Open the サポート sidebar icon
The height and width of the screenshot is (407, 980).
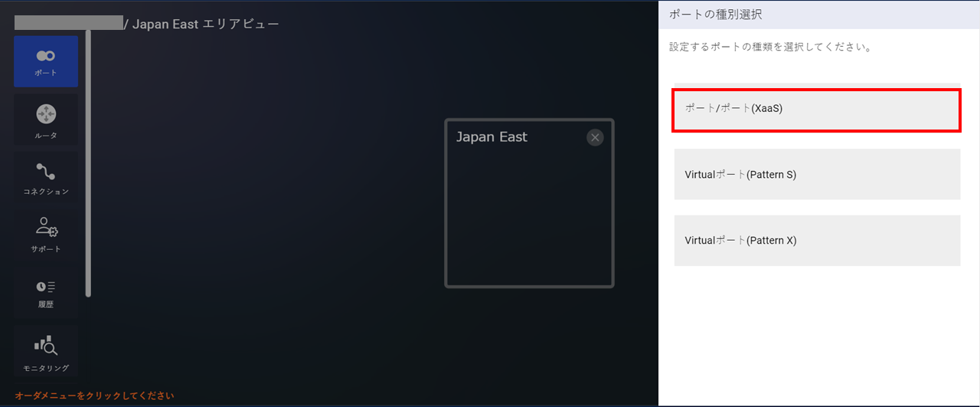pos(46,235)
